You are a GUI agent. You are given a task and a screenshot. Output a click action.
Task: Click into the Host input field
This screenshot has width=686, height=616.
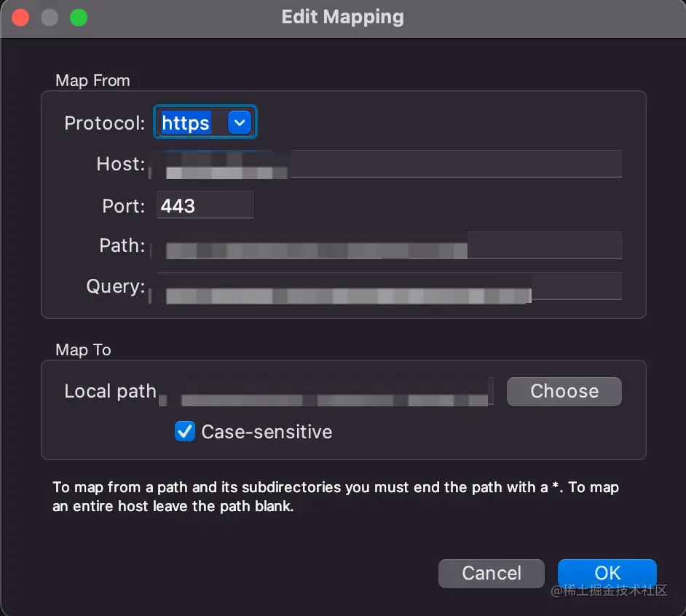pyautogui.click(x=389, y=164)
